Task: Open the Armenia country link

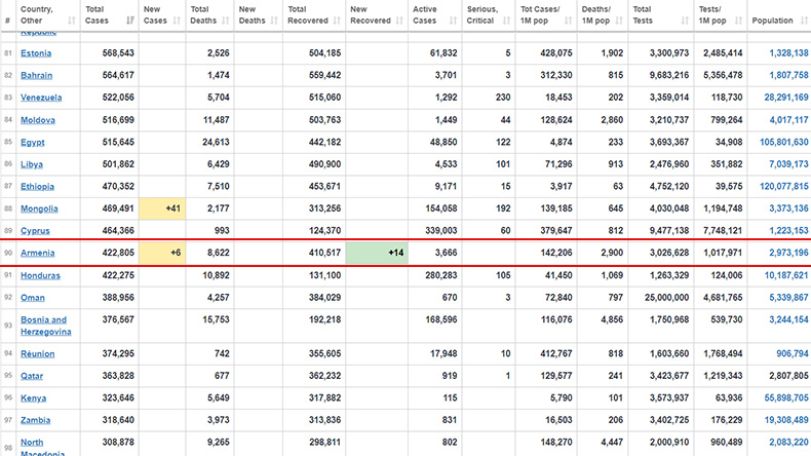Action: coord(37,253)
